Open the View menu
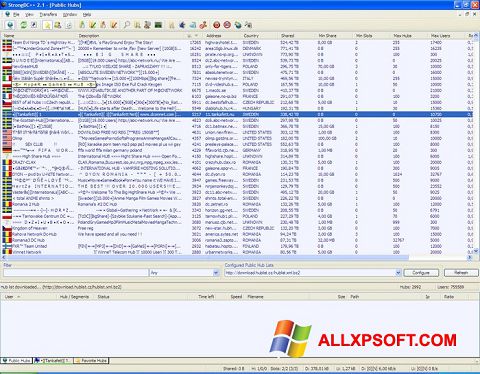Viewport: 480px width, 374px height. point(29,14)
